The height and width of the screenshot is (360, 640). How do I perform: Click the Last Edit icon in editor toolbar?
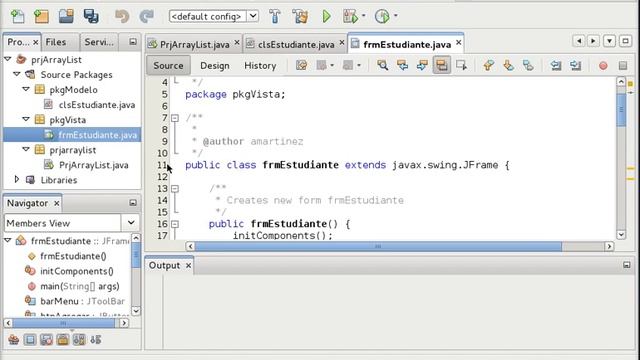click(x=301, y=65)
